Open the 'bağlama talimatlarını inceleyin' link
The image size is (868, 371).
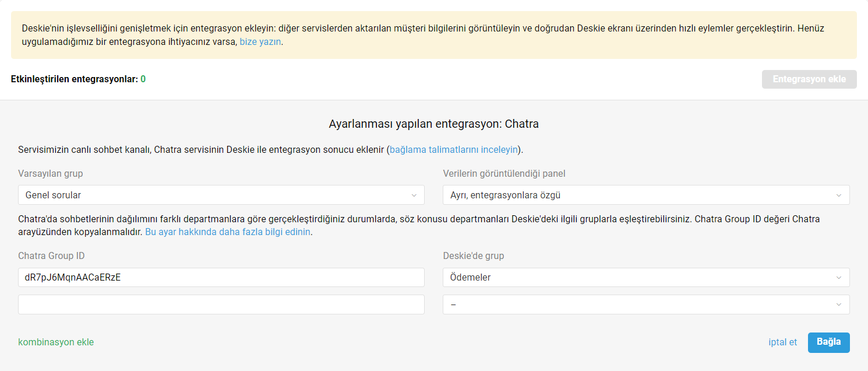[454, 149]
